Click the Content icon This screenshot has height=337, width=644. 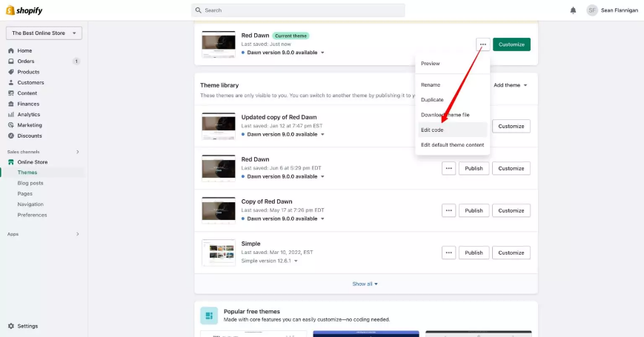click(x=11, y=93)
